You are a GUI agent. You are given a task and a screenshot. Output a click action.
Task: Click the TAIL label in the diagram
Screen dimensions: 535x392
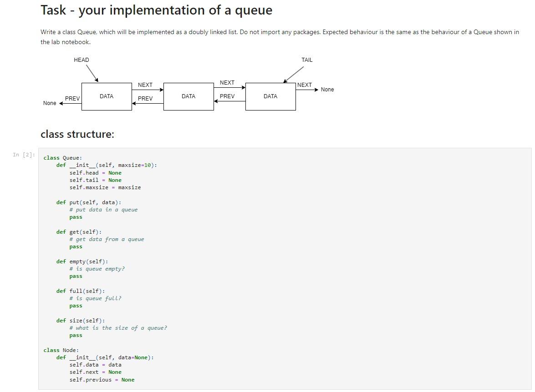(x=307, y=60)
